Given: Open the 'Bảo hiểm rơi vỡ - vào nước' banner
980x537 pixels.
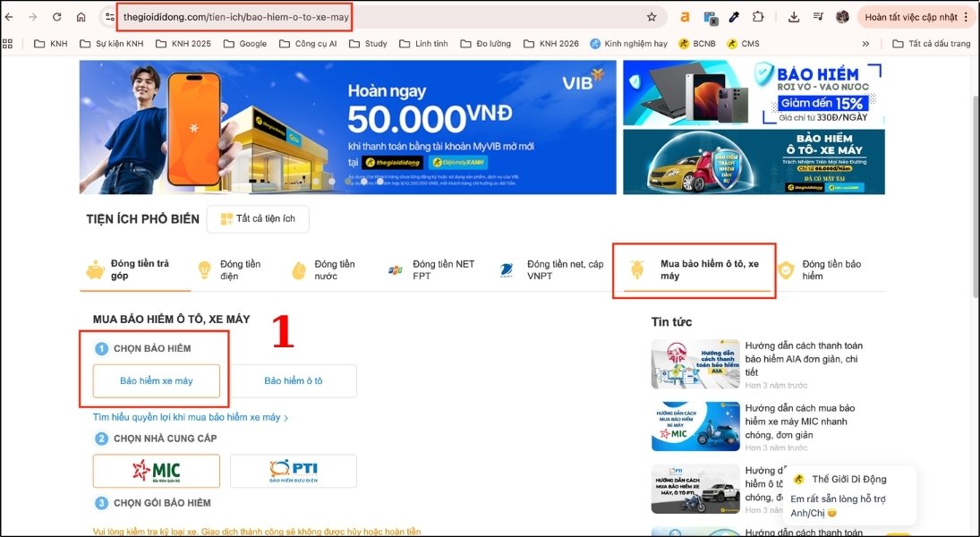Looking at the screenshot, I should click(754, 93).
